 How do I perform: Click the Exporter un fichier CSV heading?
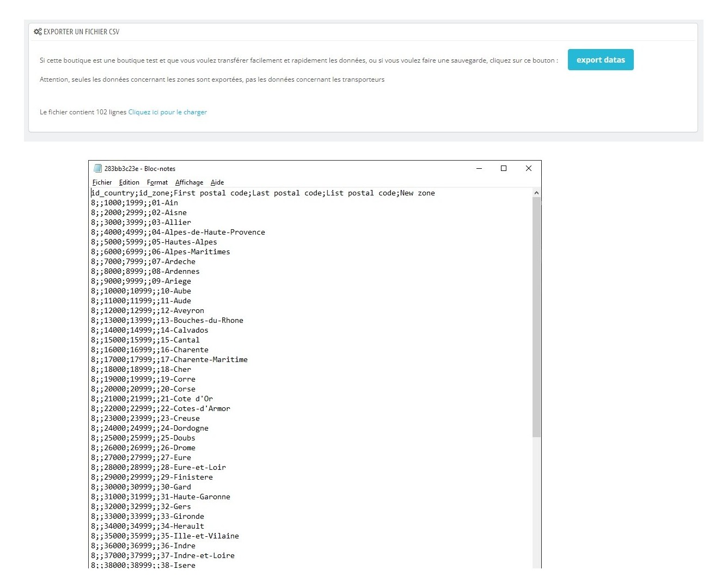(81, 32)
